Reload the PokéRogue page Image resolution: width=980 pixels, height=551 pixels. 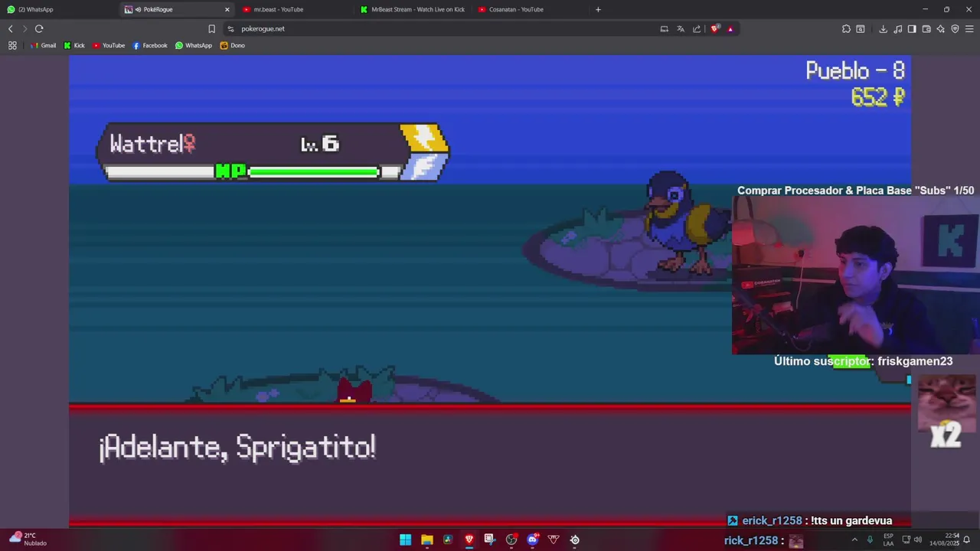click(x=39, y=29)
